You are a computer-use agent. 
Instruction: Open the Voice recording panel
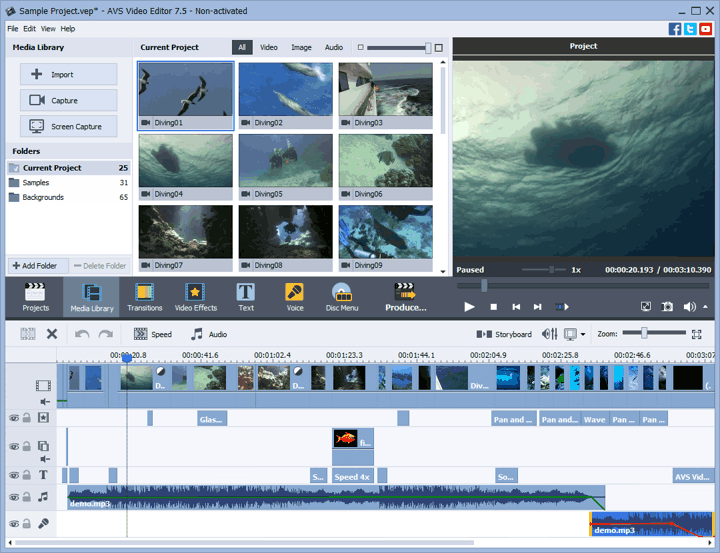coord(294,298)
